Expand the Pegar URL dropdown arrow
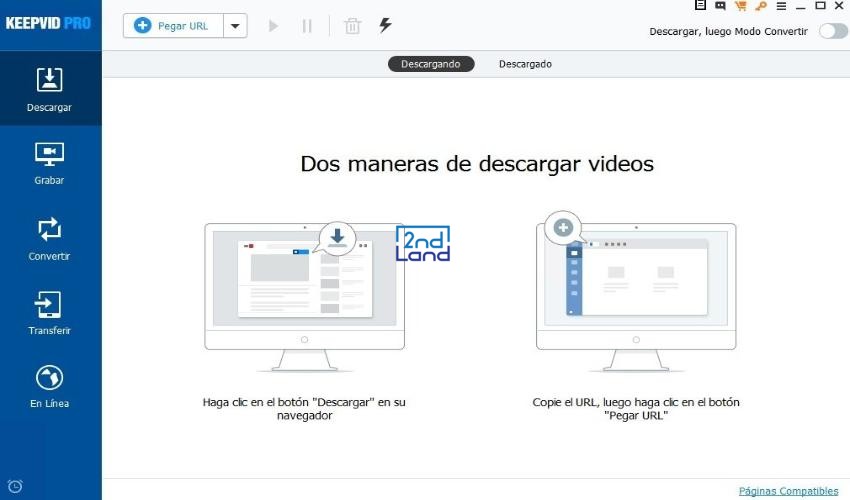Image resolution: width=850 pixels, height=500 pixels. point(235,25)
